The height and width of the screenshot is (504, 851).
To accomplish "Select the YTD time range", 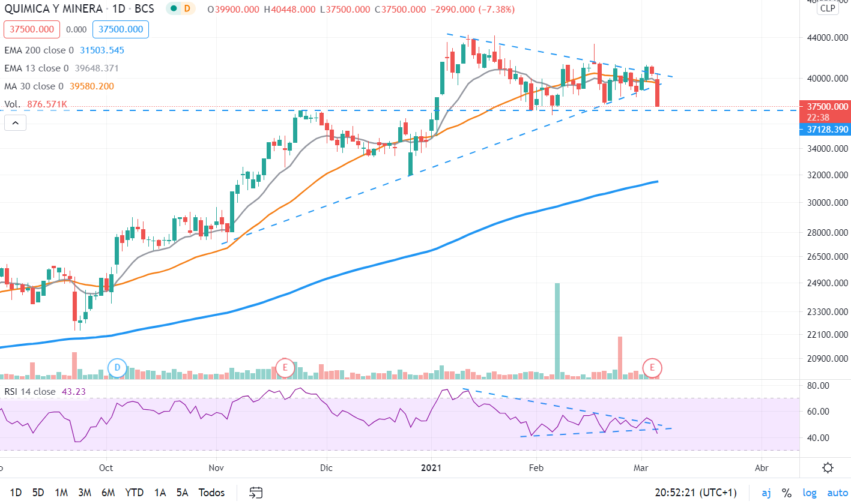I will pyautogui.click(x=134, y=493).
